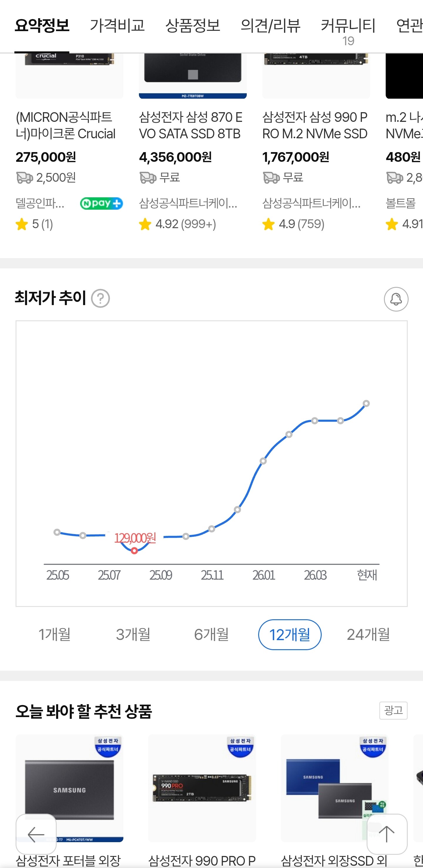Image resolution: width=423 pixels, height=868 pixels.
Task: Select the 24개월 period option
Action: 368,635
